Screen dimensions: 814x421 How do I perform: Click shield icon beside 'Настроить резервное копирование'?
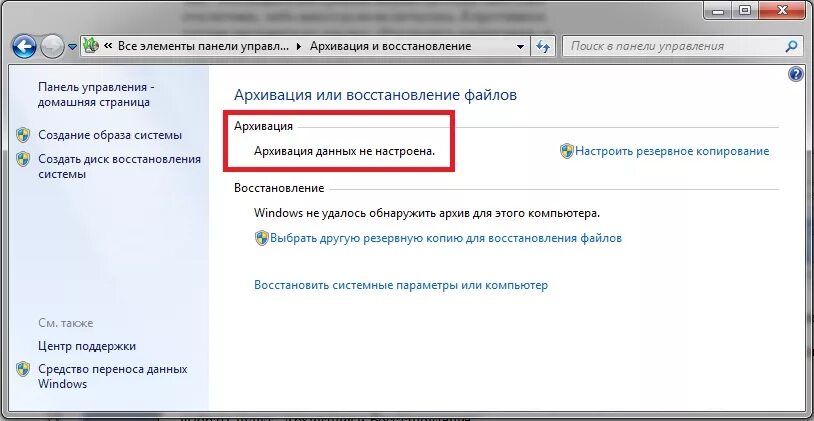pos(566,151)
